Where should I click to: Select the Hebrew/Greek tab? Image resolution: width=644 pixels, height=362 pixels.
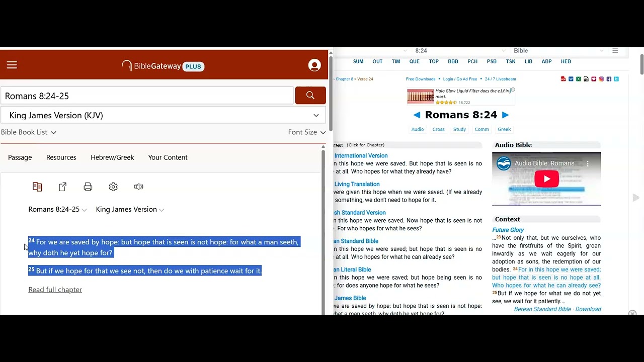(x=112, y=157)
